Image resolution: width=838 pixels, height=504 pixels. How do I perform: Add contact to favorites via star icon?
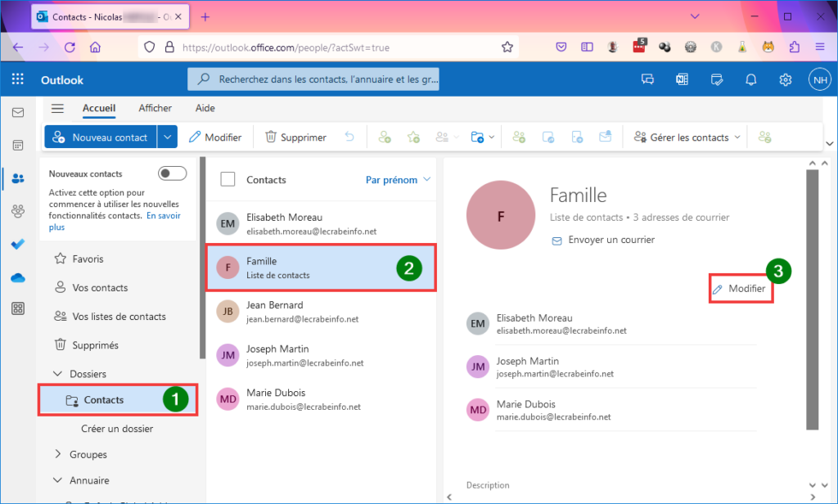413,137
